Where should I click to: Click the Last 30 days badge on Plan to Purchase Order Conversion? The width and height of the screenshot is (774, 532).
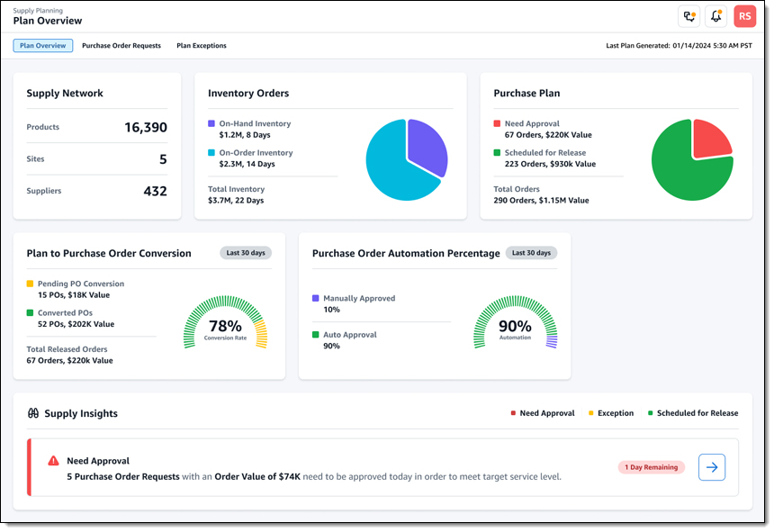point(246,253)
